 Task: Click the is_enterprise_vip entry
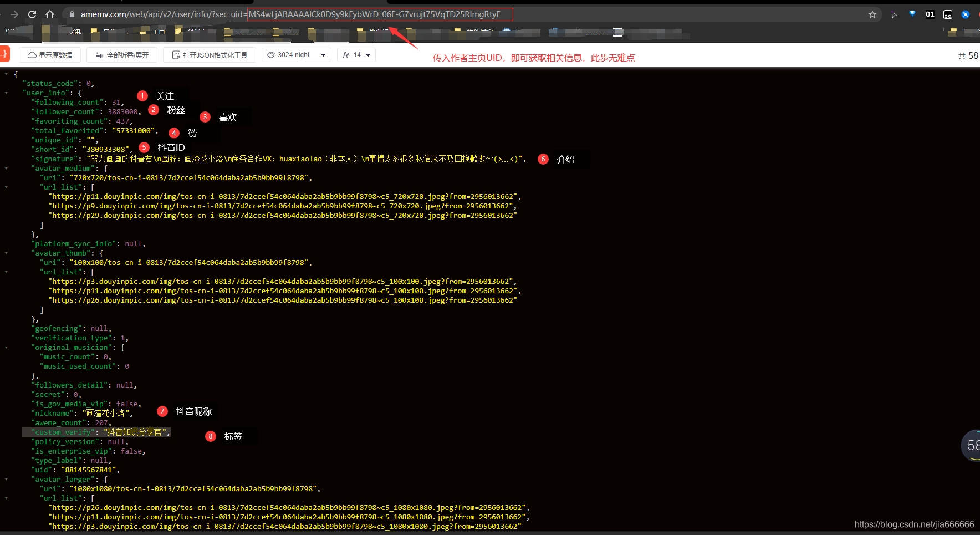pos(88,451)
